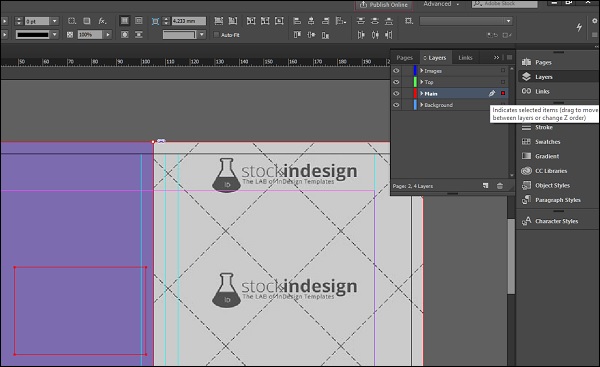Click the Fit Content Proportionally icon
This screenshot has height=367, width=600.
coord(233,21)
